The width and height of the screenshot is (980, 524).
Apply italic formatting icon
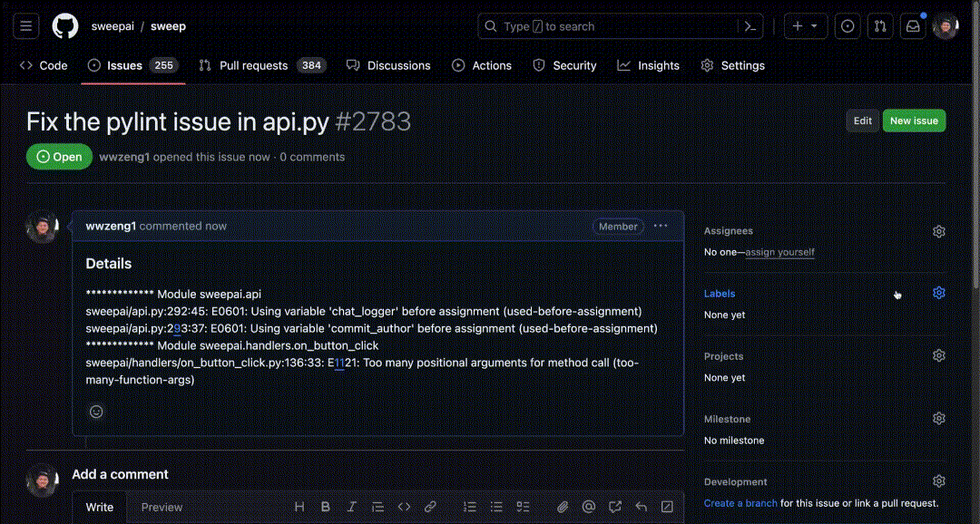point(351,507)
